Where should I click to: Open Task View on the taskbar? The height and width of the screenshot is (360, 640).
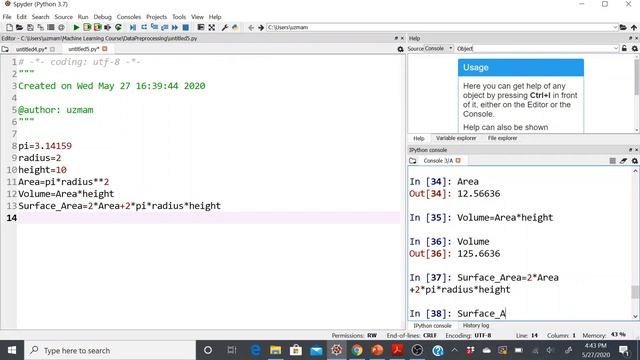click(232, 350)
